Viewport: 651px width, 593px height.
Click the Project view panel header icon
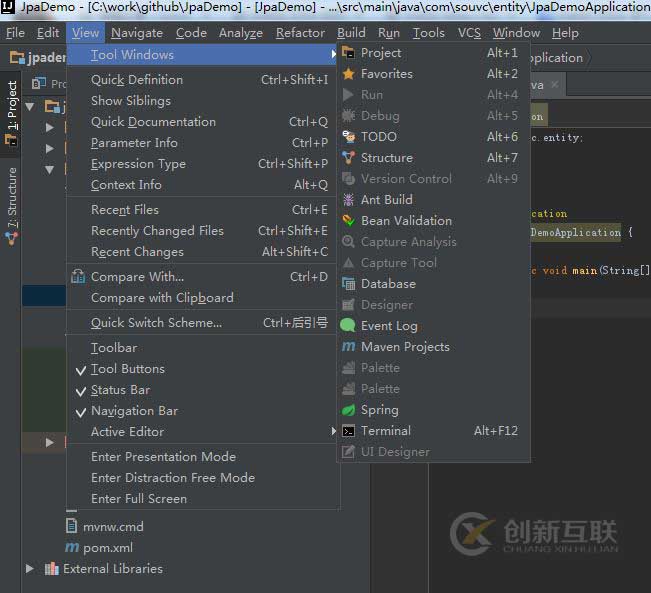click(x=39, y=83)
